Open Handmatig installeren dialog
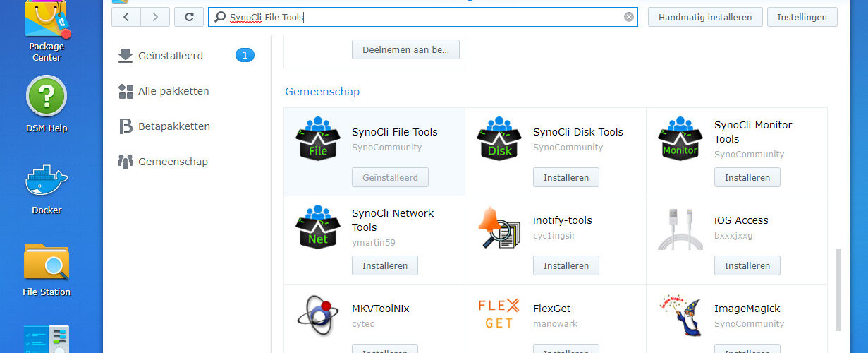Viewport: 868px width, 353px height. pos(705,17)
